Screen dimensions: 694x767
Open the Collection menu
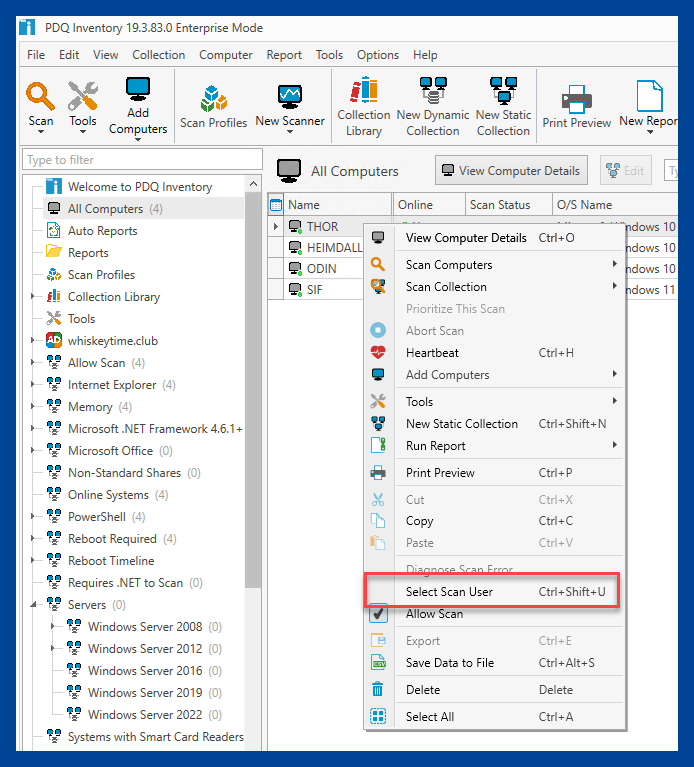(x=158, y=55)
